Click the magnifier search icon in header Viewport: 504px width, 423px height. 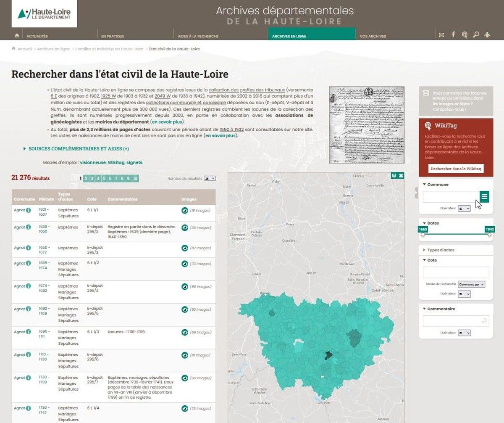click(x=476, y=34)
